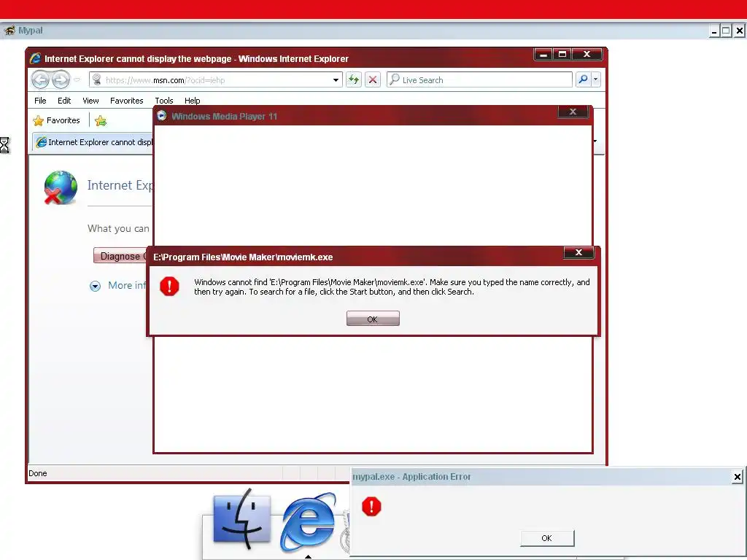This screenshot has height=560, width=747.
Task: Click the Favorites star button
Action: [x=56, y=120]
